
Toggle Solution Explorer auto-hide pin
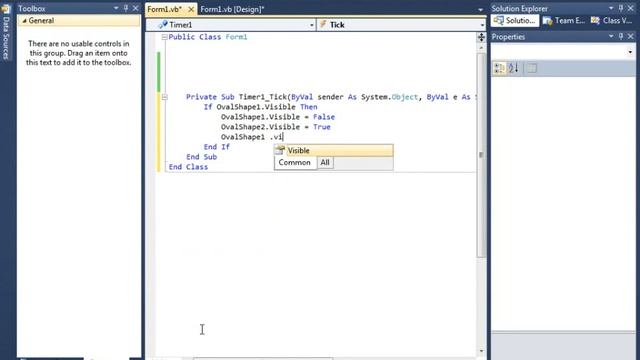(x=621, y=8)
